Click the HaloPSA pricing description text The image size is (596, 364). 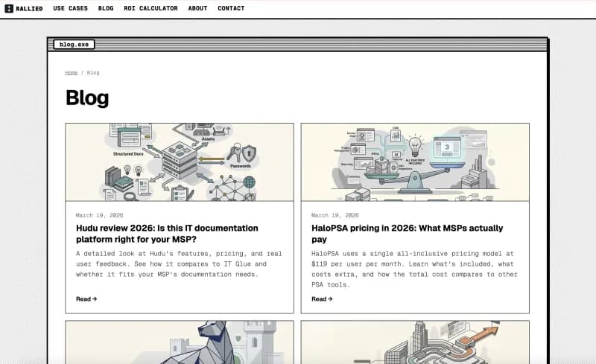click(x=415, y=269)
